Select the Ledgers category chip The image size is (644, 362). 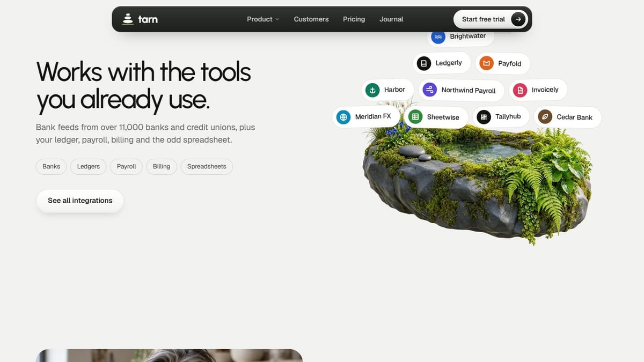(x=89, y=166)
